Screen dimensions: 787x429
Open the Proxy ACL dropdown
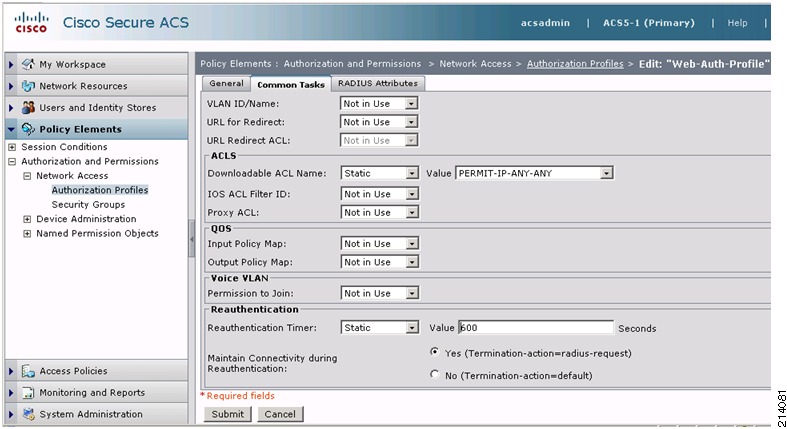379,212
